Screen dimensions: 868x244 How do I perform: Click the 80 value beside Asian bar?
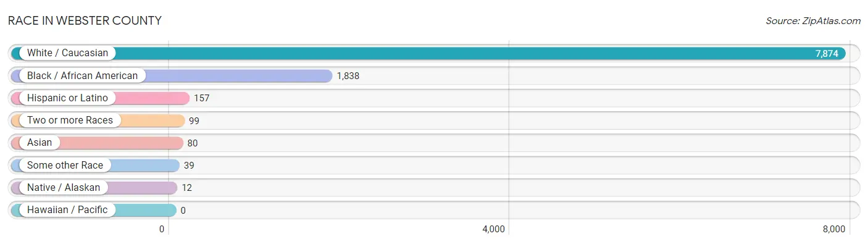[x=193, y=143]
